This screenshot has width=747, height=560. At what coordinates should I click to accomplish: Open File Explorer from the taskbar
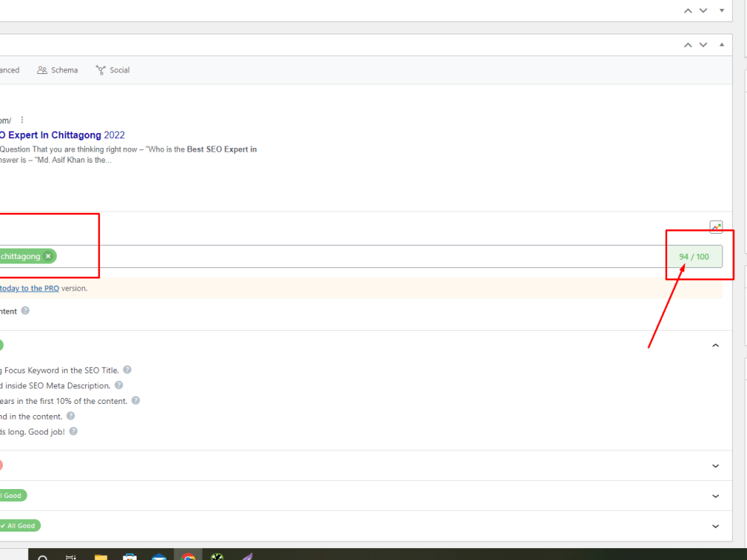pos(101,557)
